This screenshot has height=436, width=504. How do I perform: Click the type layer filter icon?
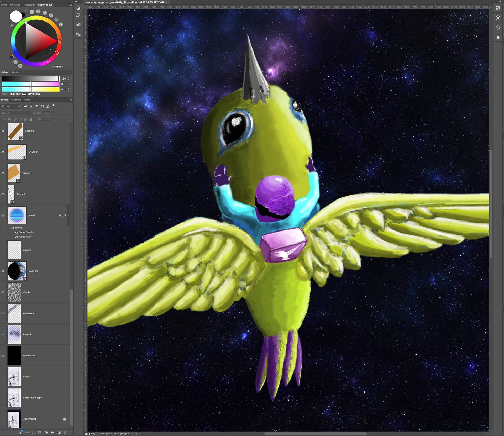coord(37,106)
